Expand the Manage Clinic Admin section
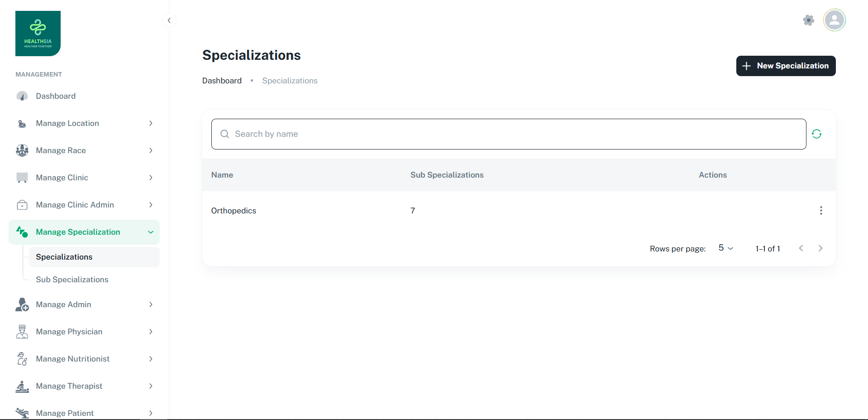The width and height of the screenshot is (868, 420). tap(84, 205)
